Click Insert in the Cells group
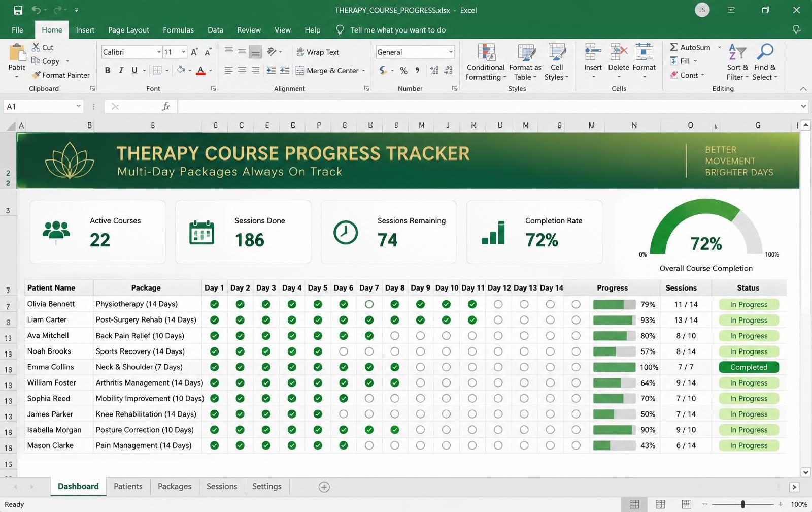Screen dimensions: 812x512 tap(593, 62)
